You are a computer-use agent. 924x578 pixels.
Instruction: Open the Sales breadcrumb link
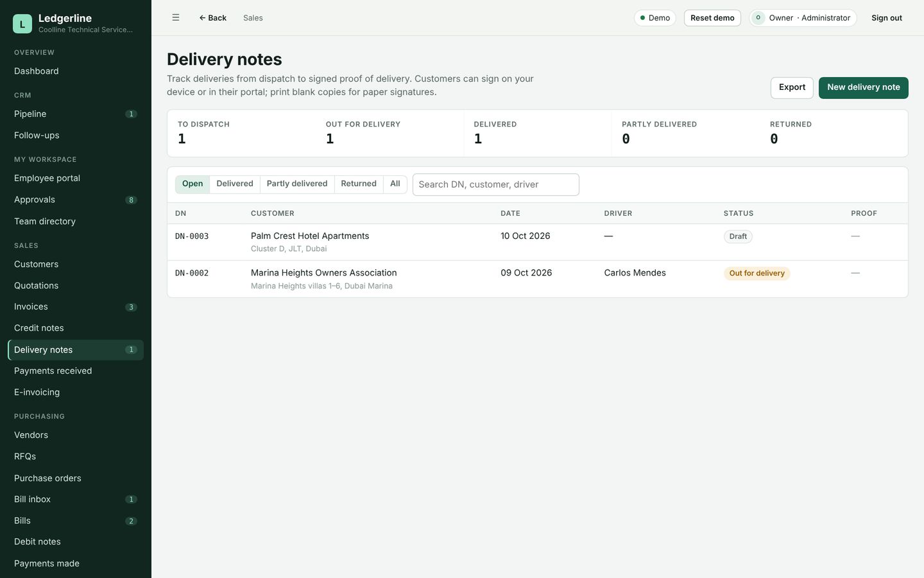253,18
